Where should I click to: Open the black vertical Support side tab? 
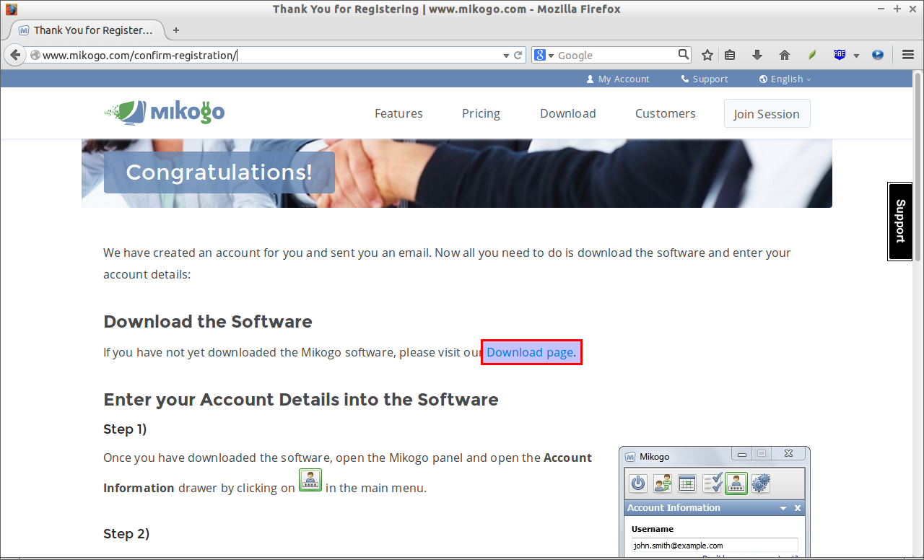pos(899,221)
